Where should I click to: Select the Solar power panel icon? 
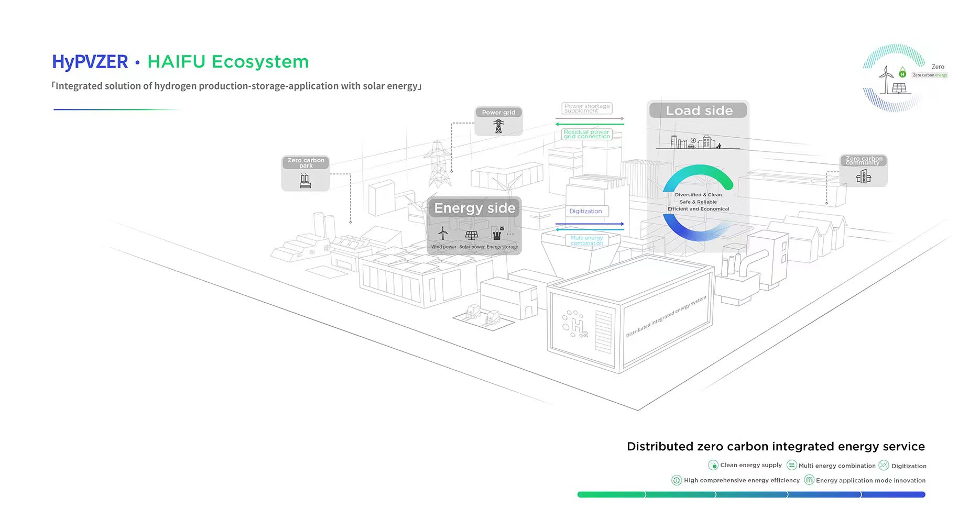[472, 235]
